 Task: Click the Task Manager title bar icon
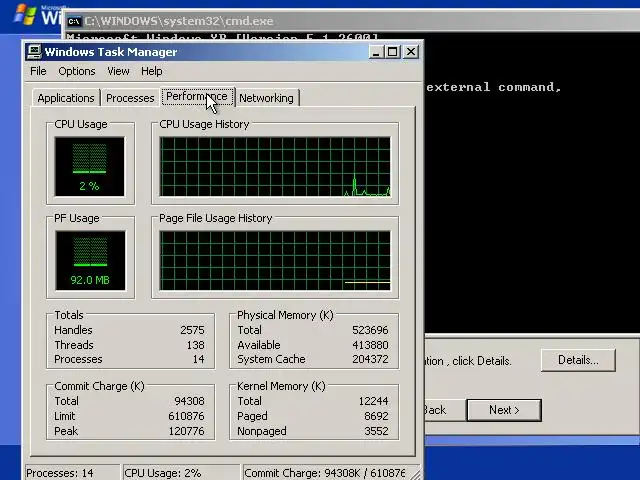(34, 52)
